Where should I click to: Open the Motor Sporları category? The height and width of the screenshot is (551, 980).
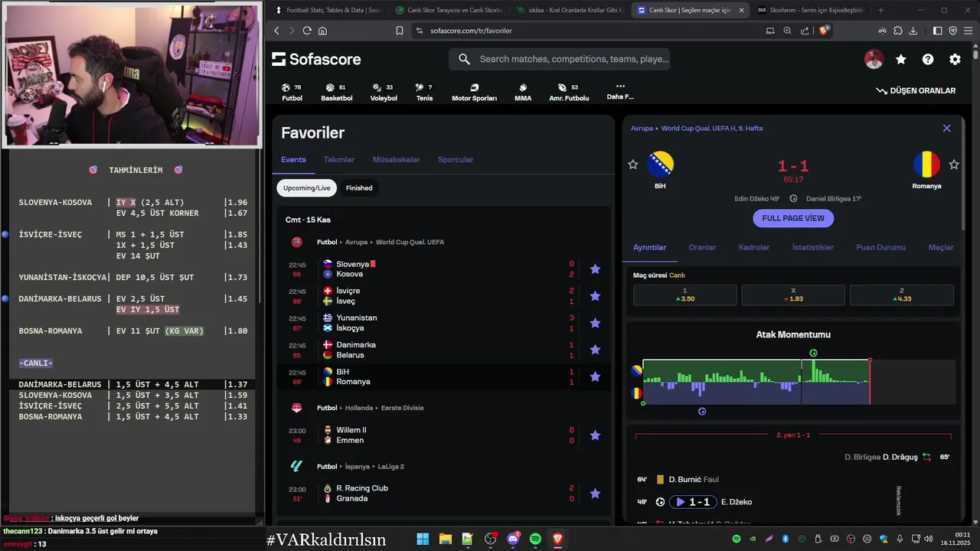[x=474, y=92]
